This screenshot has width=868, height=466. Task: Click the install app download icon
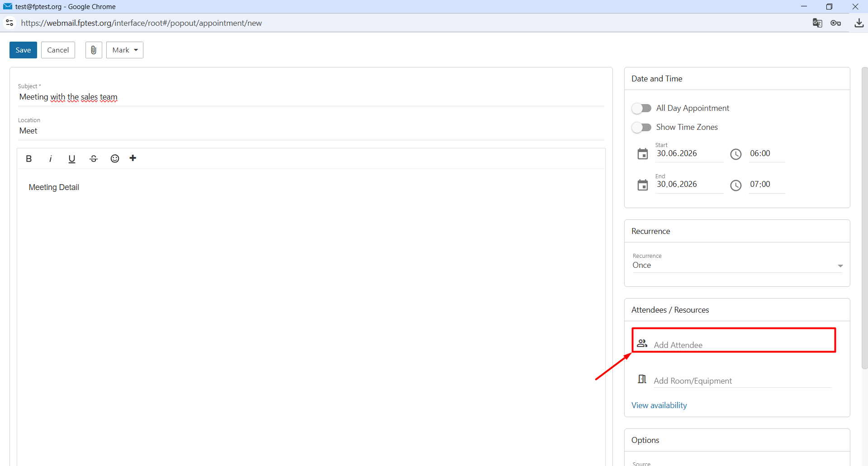coord(859,23)
